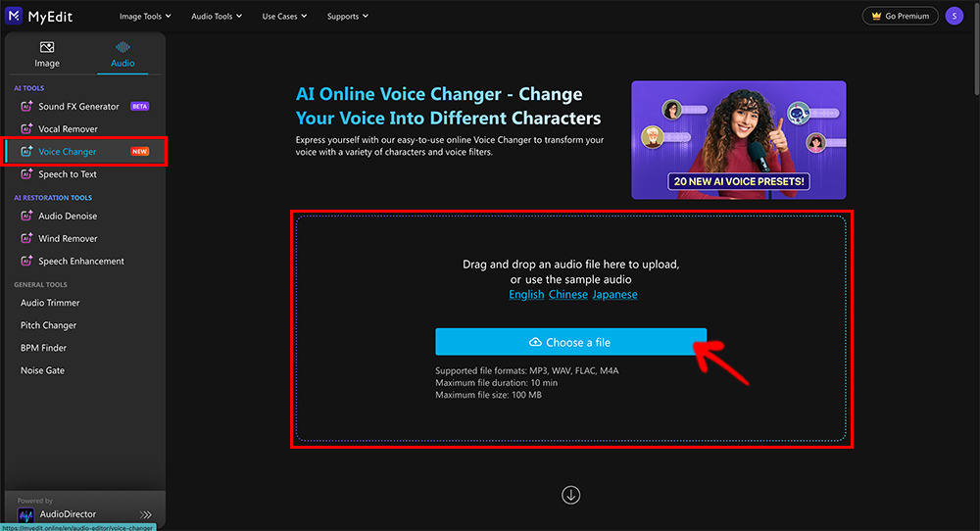Click the Vocal Remover AI icon
Screen dimensions: 980x531
(26, 128)
